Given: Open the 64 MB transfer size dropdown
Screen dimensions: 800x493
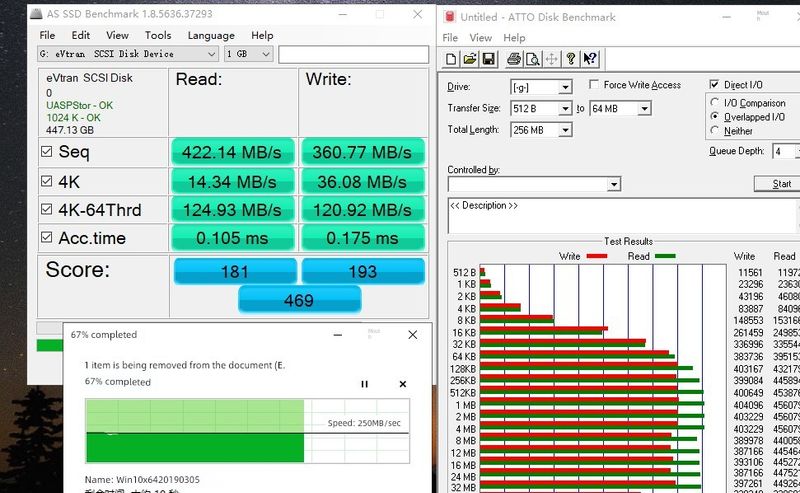Looking at the screenshot, I should tap(644, 108).
